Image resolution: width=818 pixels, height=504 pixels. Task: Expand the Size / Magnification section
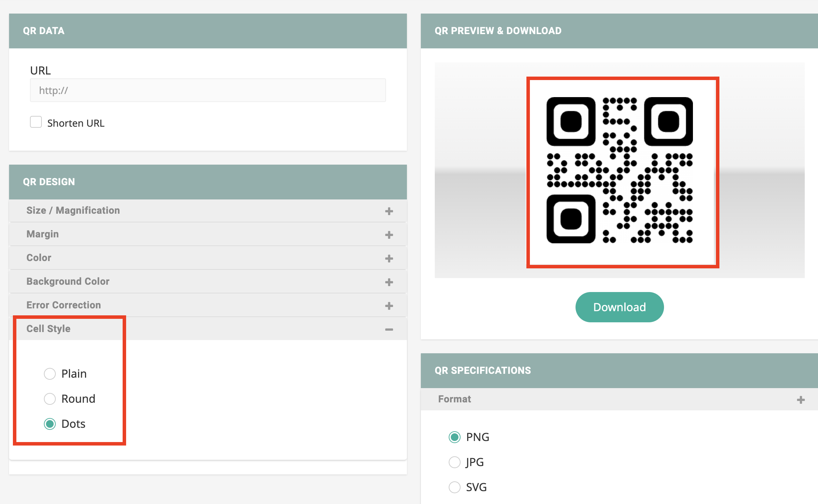(x=73, y=211)
